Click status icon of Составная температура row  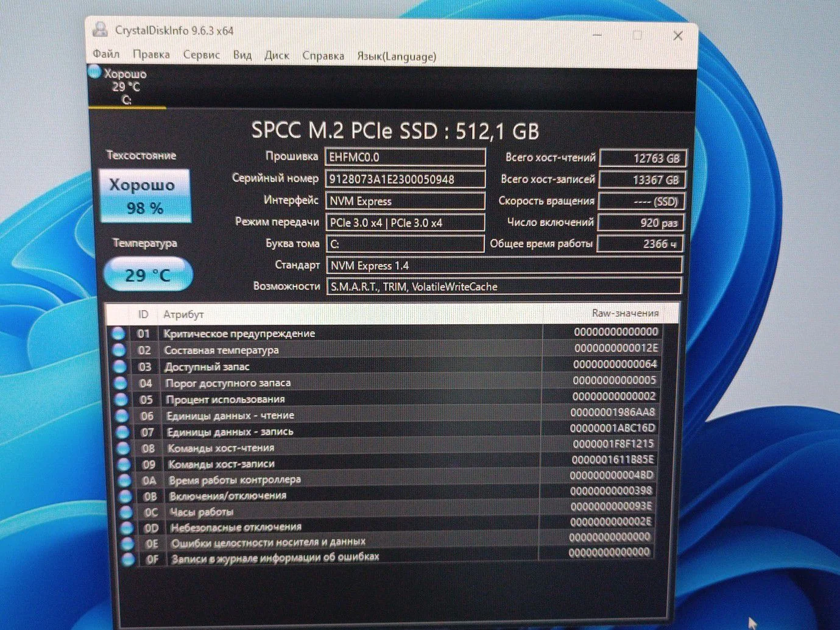pyautogui.click(x=119, y=350)
